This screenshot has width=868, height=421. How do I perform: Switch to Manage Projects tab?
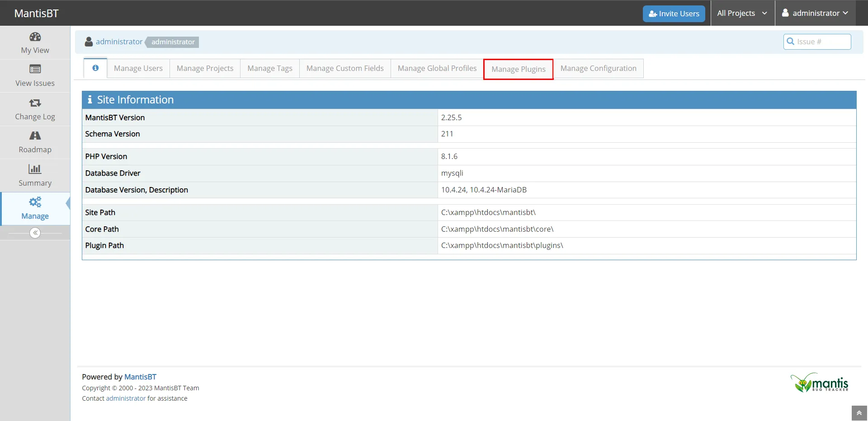(x=205, y=68)
